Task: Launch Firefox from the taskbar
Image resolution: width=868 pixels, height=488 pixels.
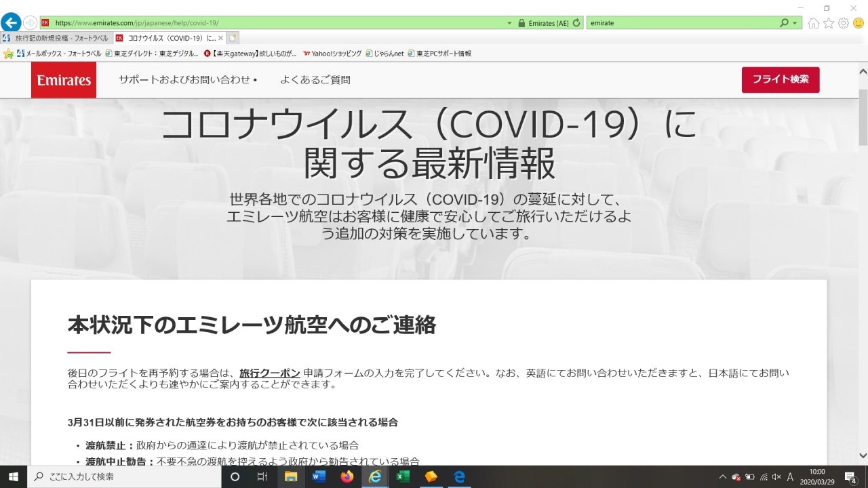Action: [347, 476]
